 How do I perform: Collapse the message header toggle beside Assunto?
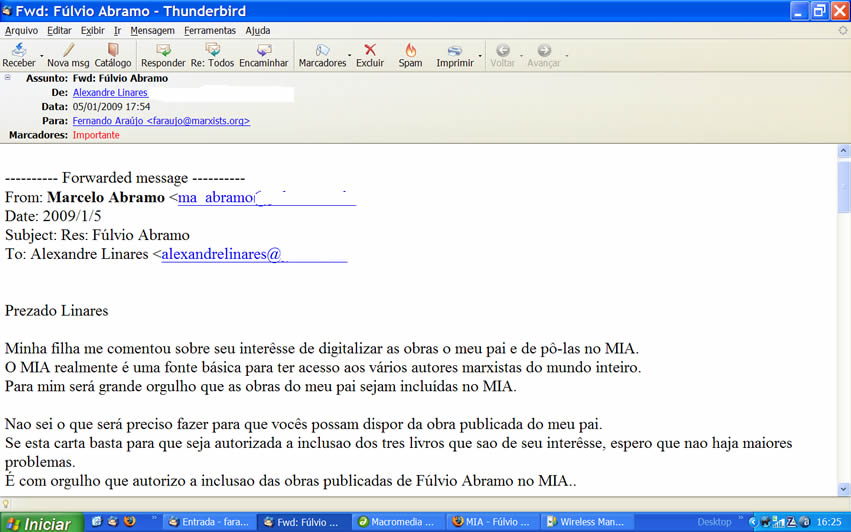coord(8,78)
